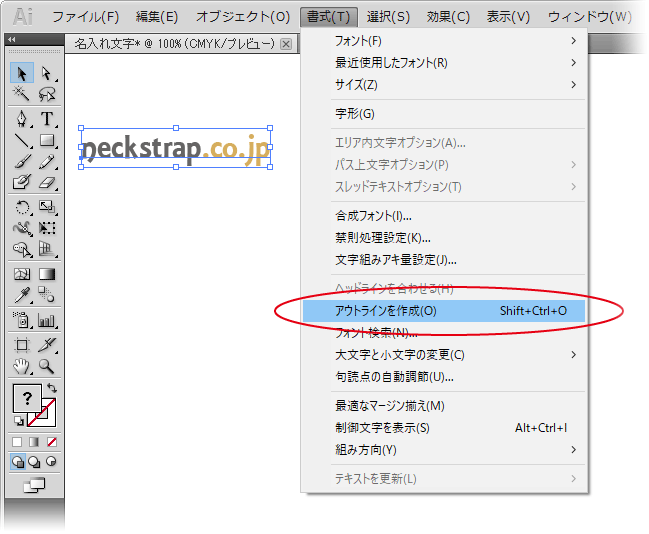
Task: Collapse the toolbar with double-arrow
Action: click(12, 40)
